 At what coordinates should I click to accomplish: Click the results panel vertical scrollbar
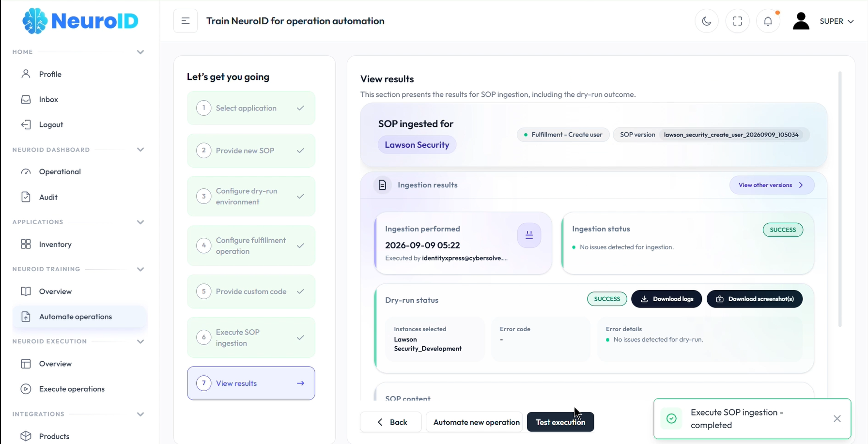pos(840,199)
